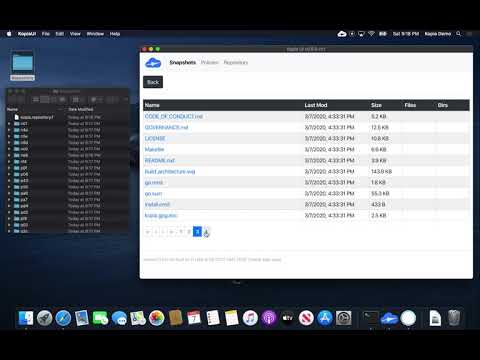Open the CODE_OF_CONDUCT.md link
The image size is (480, 360).
coord(174,116)
